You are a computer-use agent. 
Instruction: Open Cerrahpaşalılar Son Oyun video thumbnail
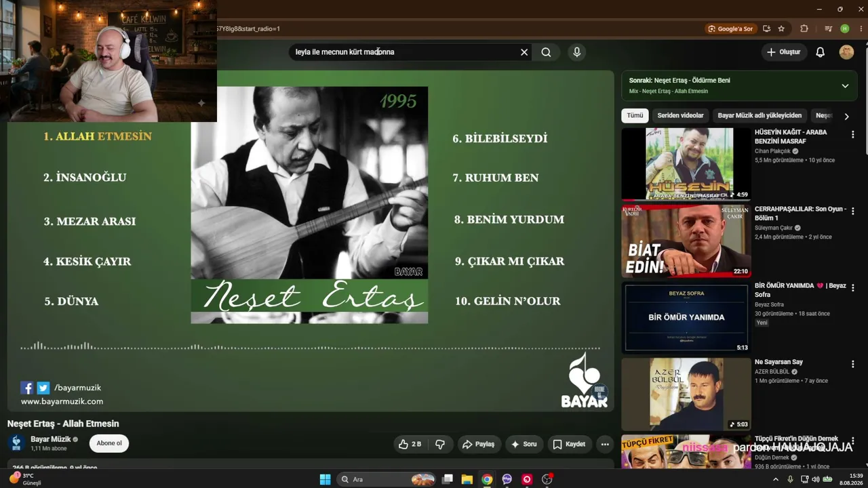686,241
